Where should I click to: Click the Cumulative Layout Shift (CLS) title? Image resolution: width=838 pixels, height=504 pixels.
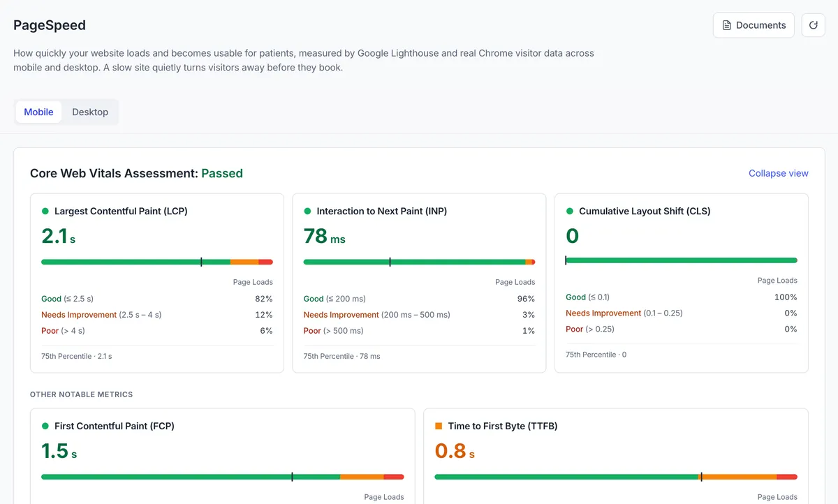point(645,211)
